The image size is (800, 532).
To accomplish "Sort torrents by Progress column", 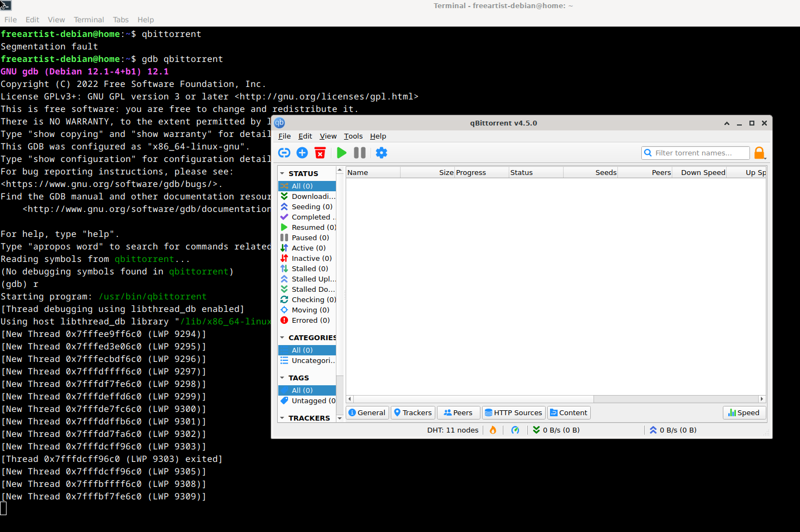I will [482, 172].
